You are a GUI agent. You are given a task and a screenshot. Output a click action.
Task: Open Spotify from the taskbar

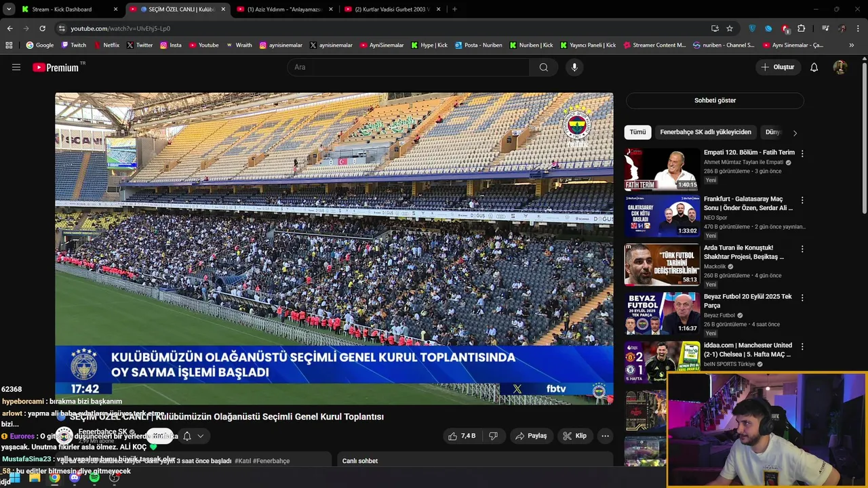(x=94, y=478)
